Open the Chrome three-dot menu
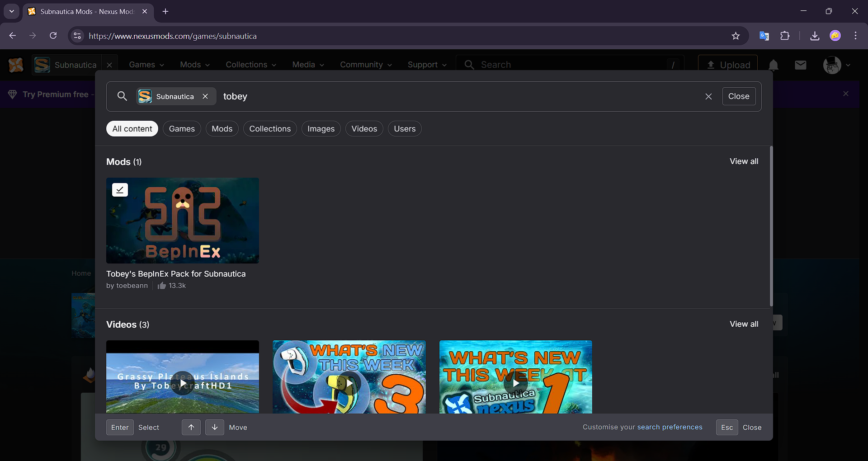This screenshot has height=461, width=868. pyautogui.click(x=855, y=36)
